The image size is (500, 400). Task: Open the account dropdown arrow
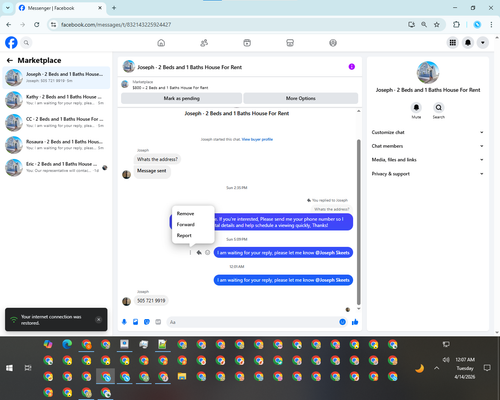click(x=483, y=43)
